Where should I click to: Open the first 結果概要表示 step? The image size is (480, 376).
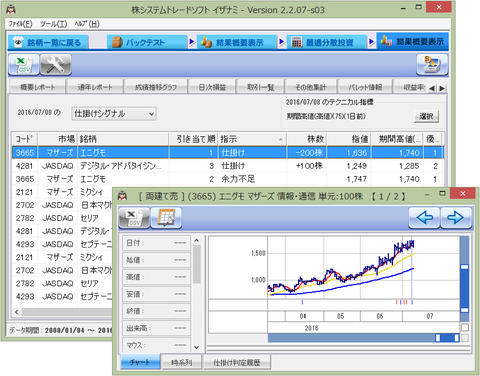tap(237, 42)
